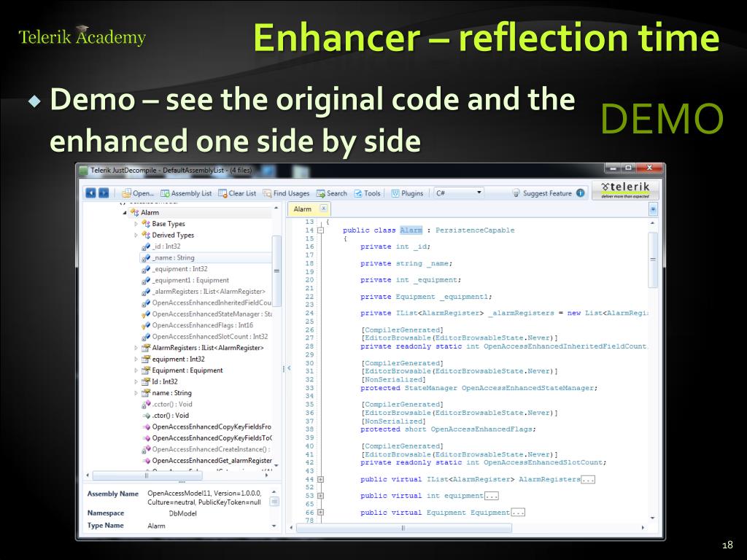The image size is (747, 560).
Task: Click the DbModel namespace value
Action: (x=182, y=513)
